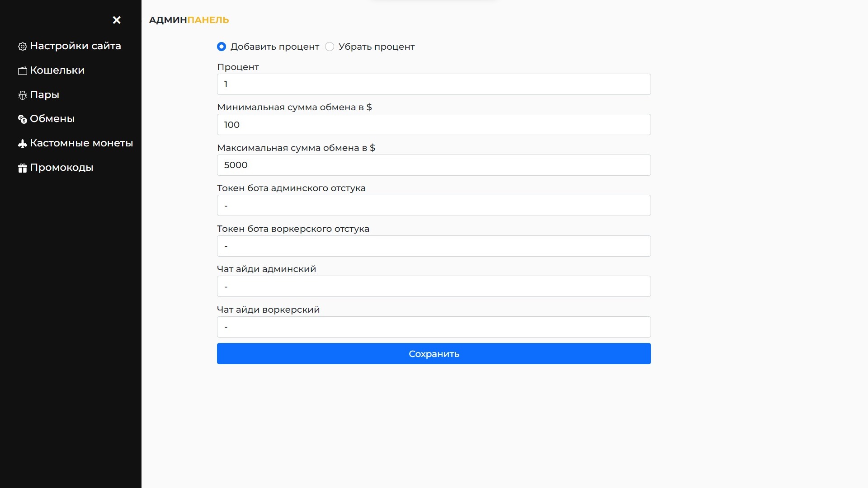Click the icon beside Кастомные монеты
The height and width of the screenshot is (488, 868).
23,144
